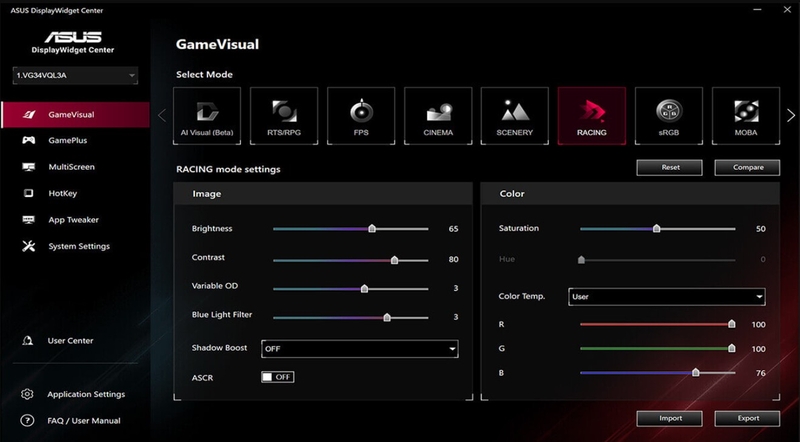Click the Saturation value 50

click(760, 229)
